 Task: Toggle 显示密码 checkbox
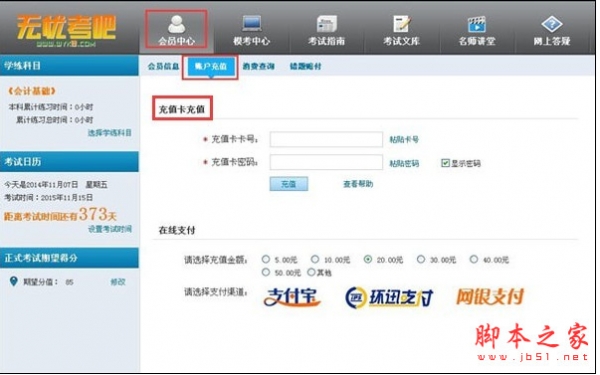[445, 163]
